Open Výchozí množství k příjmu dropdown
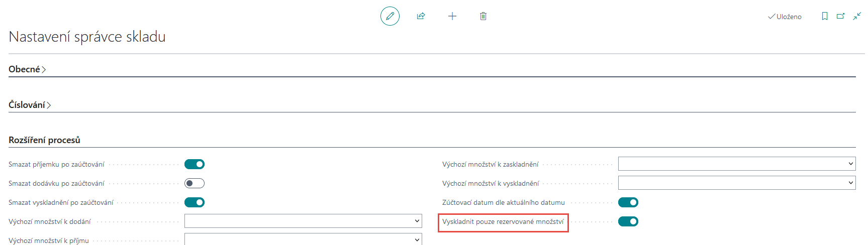 pyautogui.click(x=303, y=240)
